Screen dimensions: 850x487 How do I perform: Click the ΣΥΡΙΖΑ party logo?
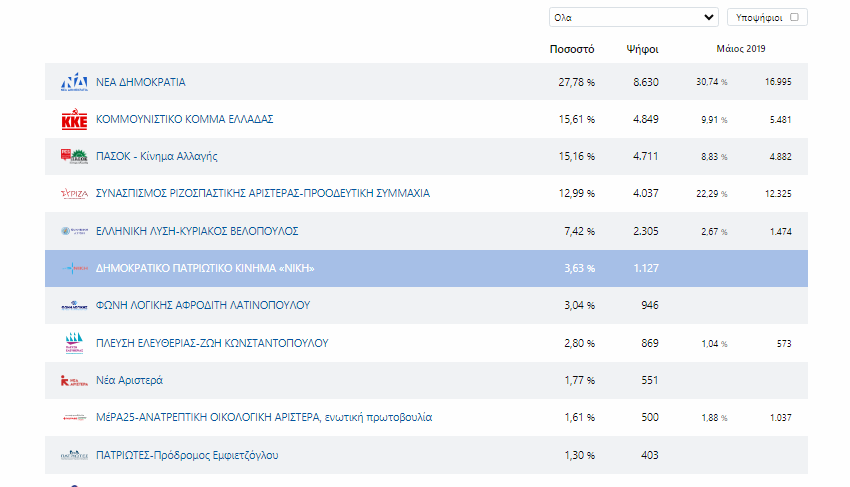coord(74,194)
